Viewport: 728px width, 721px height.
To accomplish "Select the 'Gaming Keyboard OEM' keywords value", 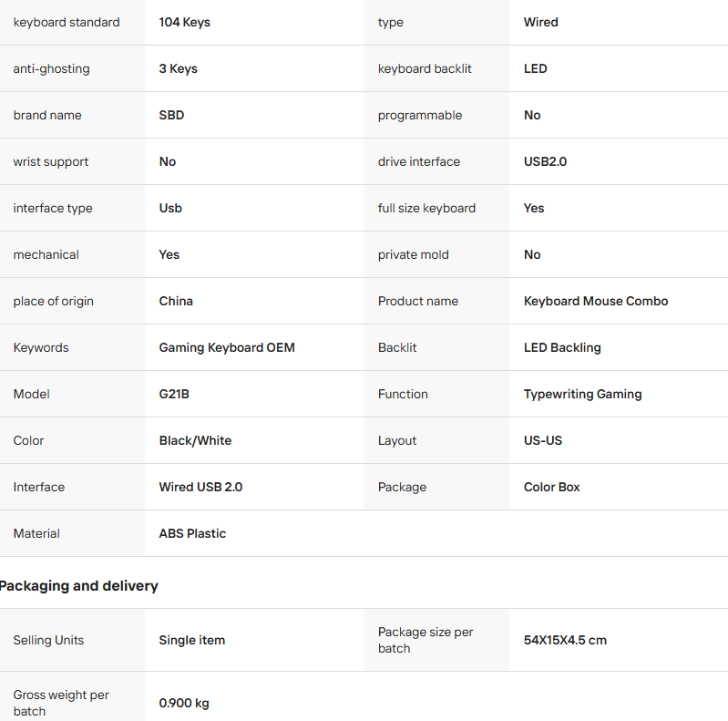I will (227, 347).
